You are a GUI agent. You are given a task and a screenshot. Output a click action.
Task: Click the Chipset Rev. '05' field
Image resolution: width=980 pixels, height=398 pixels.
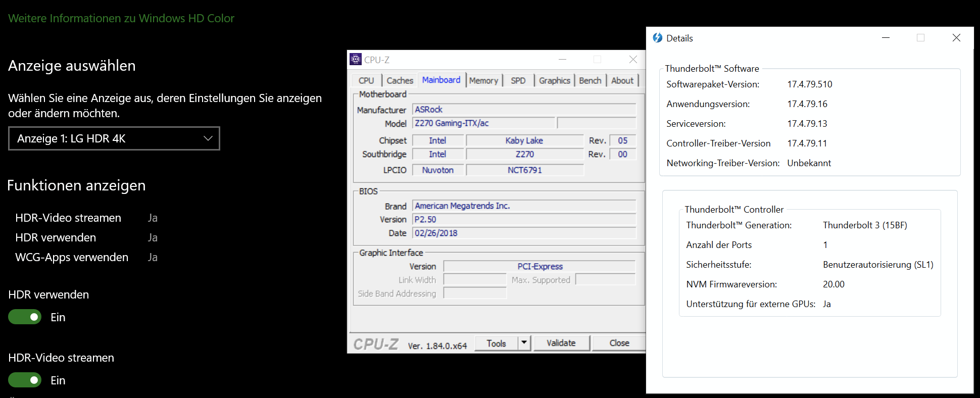tap(622, 140)
